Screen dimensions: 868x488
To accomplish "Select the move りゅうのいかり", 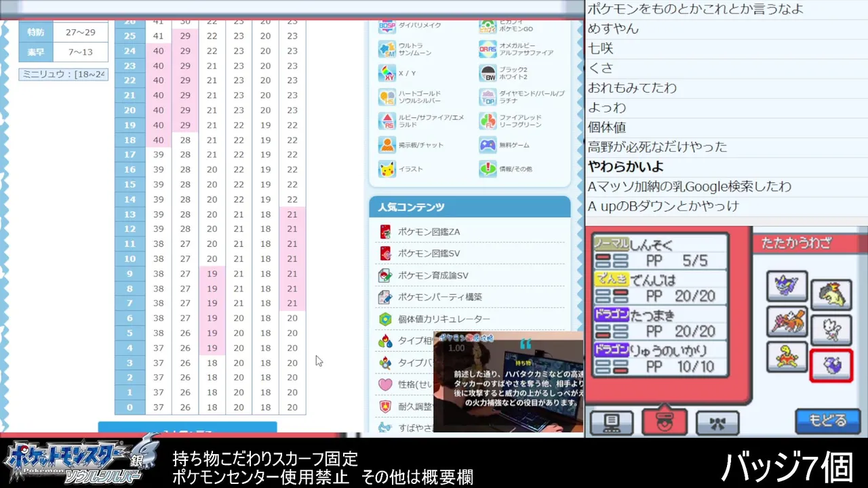I will (659, 359).
